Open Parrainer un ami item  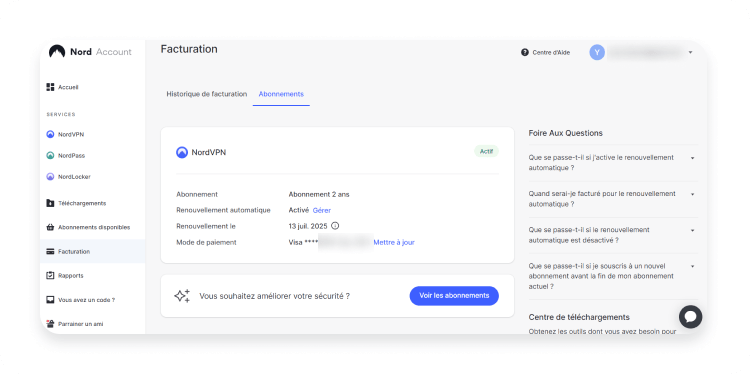(x=81, y=324)
